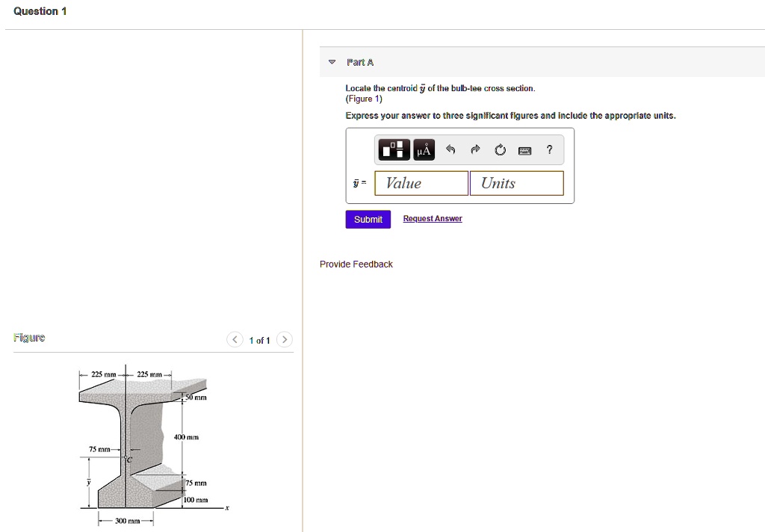Click the Value input field
Image resolution: width=765 pixels, height=532 pixels.
point(421,183)
